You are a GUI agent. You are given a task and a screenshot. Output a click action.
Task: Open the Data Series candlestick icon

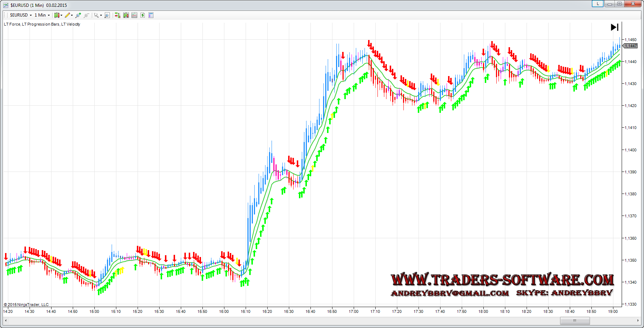click(126, 15)
